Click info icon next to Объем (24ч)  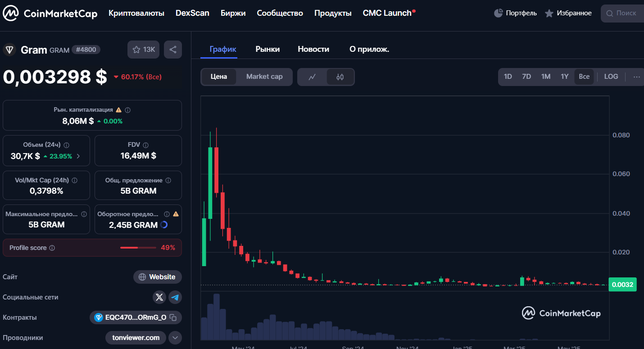point(67,145)
